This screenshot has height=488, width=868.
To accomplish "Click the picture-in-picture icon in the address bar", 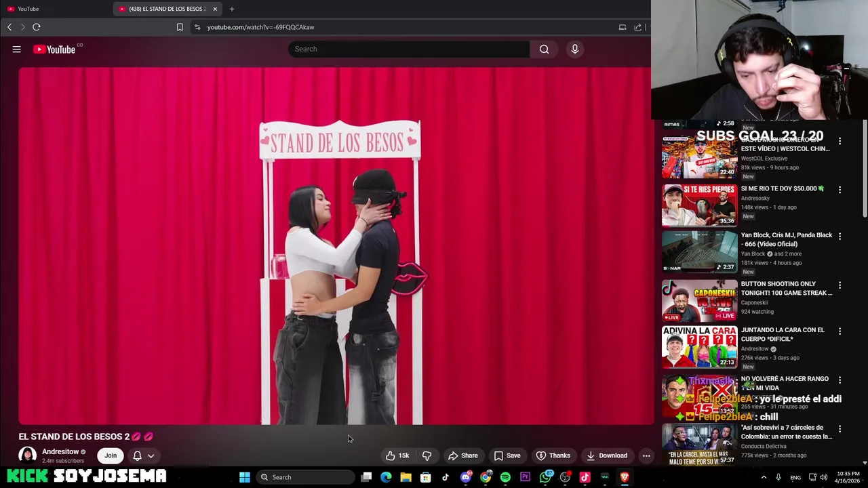I will coord(623,27).
